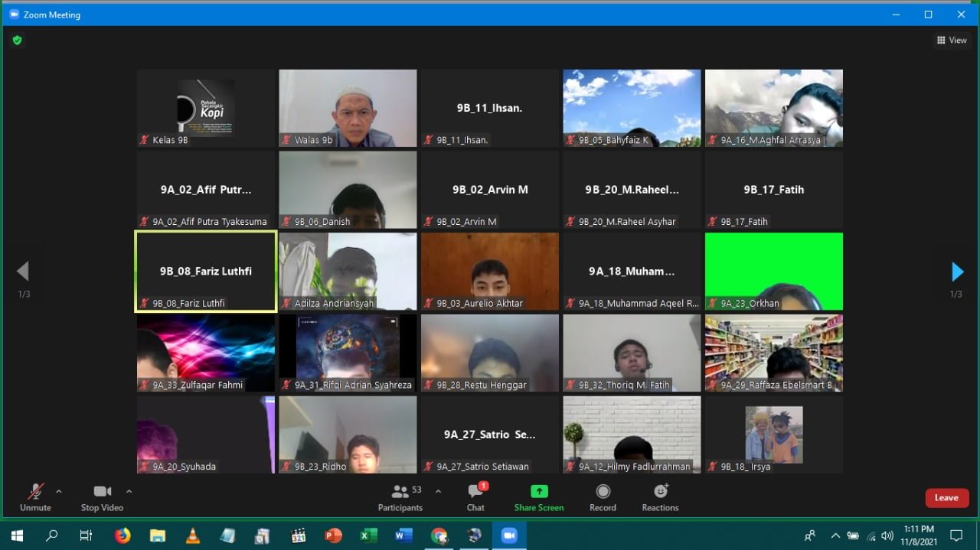Click the green encryption shield icon

[x=17, y=40]
